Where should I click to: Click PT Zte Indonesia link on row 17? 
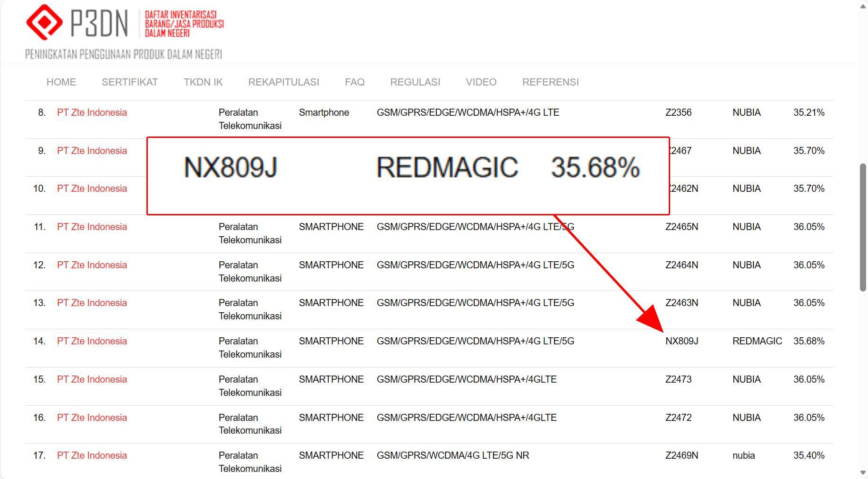(92, 455)
